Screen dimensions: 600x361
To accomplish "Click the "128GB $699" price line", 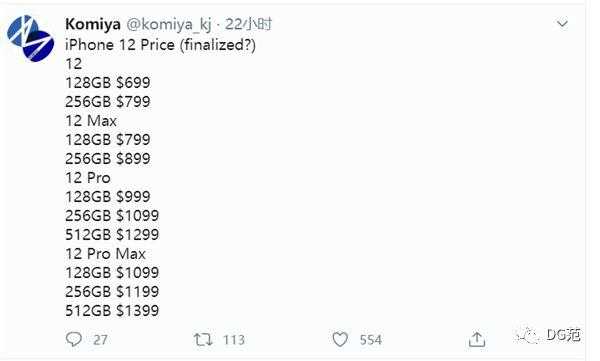I will [x=108, y=83].
